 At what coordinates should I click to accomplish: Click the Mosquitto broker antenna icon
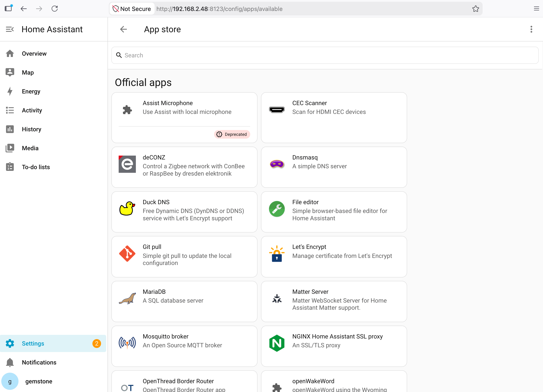pos(127,343)
